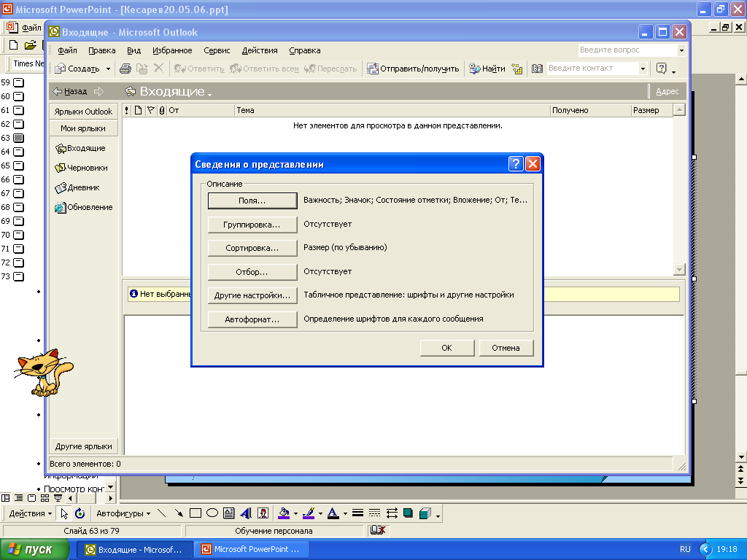Viewport: 747px width, 560px height.
Task: Open Черновики shortcut in Outlook bar
Action: (x=81, y=168)
